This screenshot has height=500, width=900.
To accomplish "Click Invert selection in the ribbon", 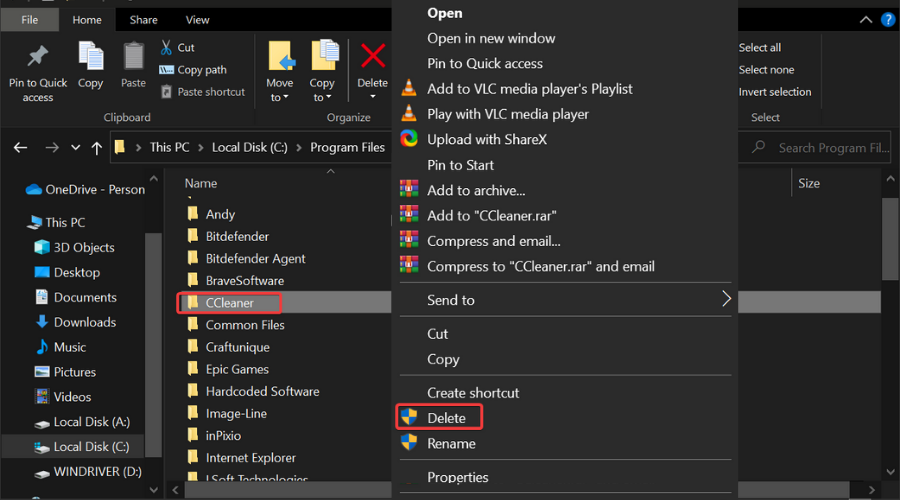I will [x=775, y=92].
